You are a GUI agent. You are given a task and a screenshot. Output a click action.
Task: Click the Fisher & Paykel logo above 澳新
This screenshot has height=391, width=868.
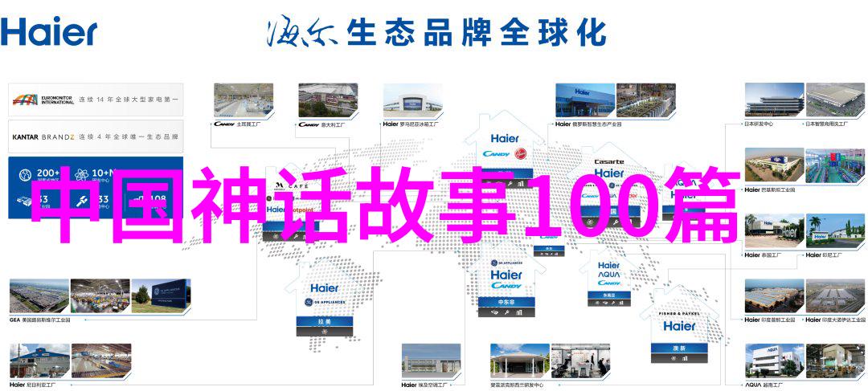pyautogui.click(x=678, y=313)
